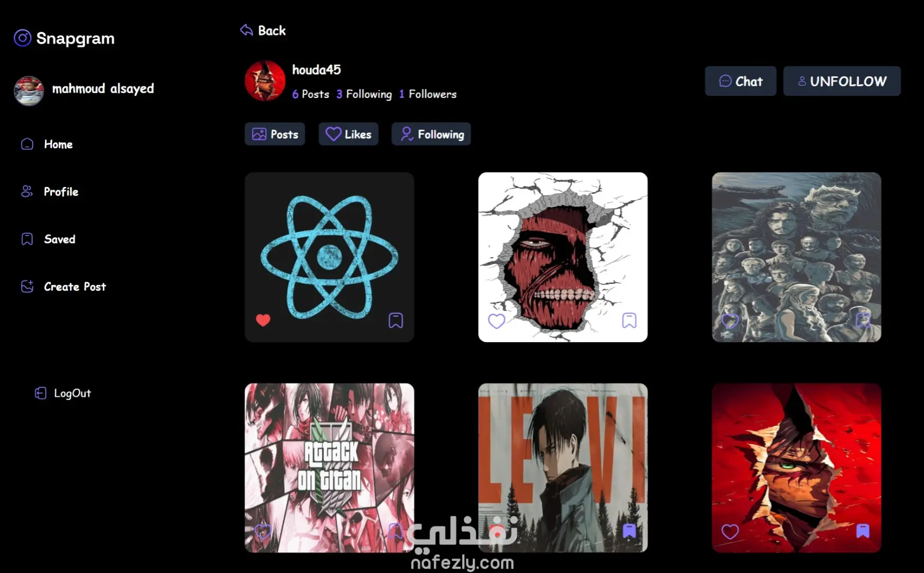Open the React logo post image

(329, 257)
